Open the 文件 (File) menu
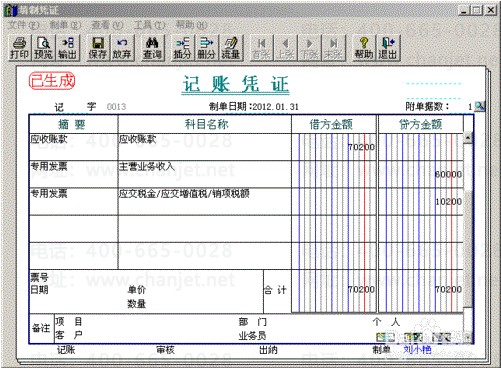Screen dimensions: 501x368 [23, 25]
